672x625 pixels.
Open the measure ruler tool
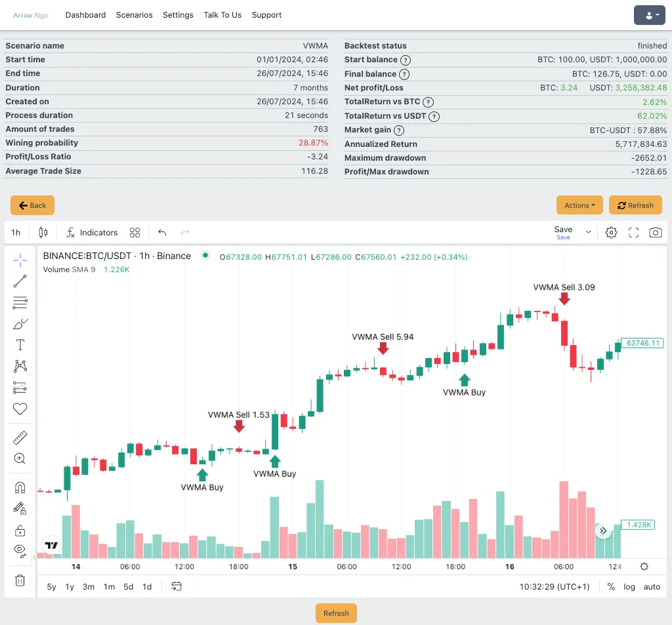pyautogui.click(x=20, y=438)
